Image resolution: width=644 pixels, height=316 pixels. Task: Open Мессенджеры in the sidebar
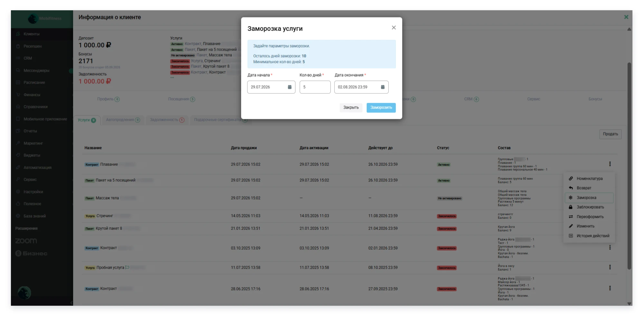point(42,70)
